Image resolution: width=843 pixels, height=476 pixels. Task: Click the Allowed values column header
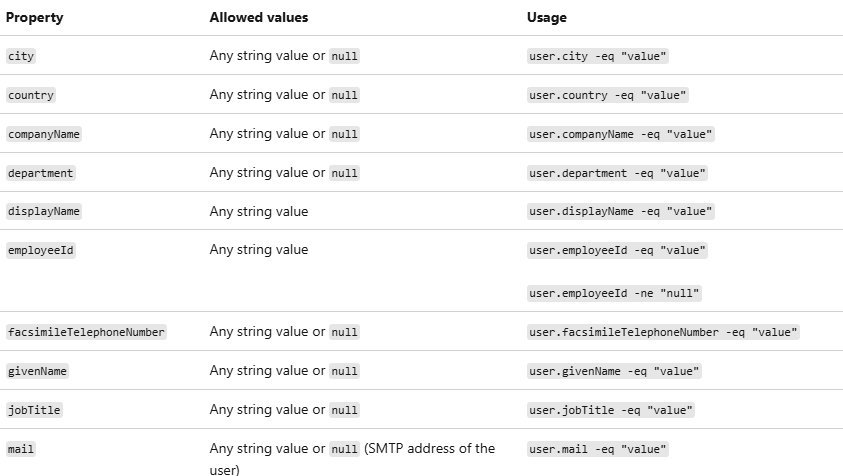259,17
